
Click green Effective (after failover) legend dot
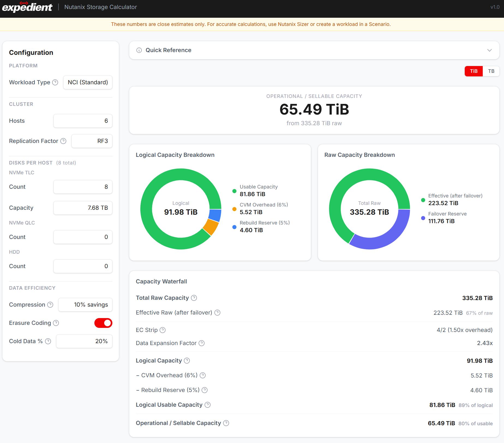(423, 200)
